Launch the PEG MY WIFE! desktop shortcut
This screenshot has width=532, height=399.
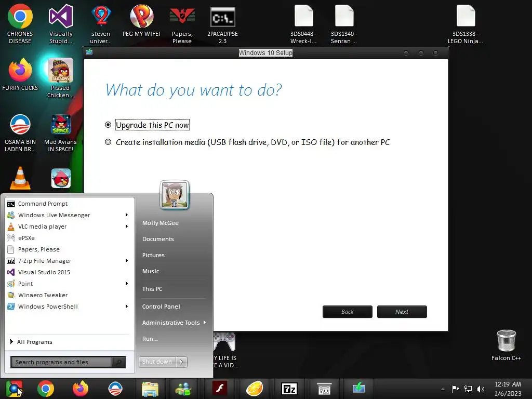pyautogui.click(x=141, y=20)
